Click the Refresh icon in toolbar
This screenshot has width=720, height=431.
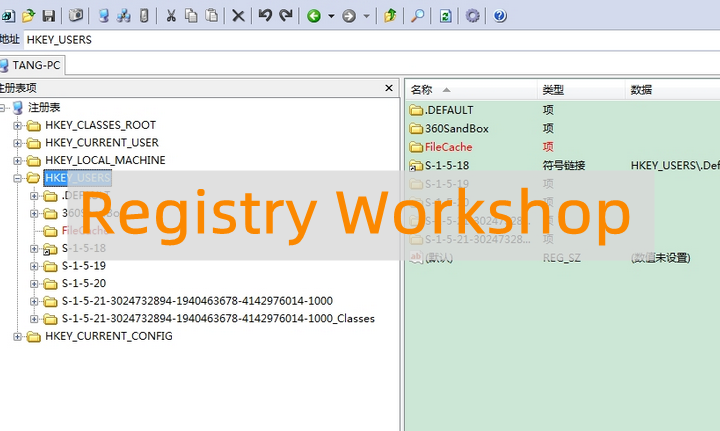click(445, 16)
